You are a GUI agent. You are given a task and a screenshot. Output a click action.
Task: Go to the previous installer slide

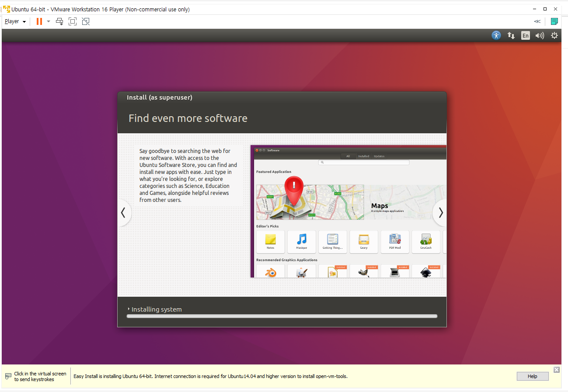click(123, 213)
